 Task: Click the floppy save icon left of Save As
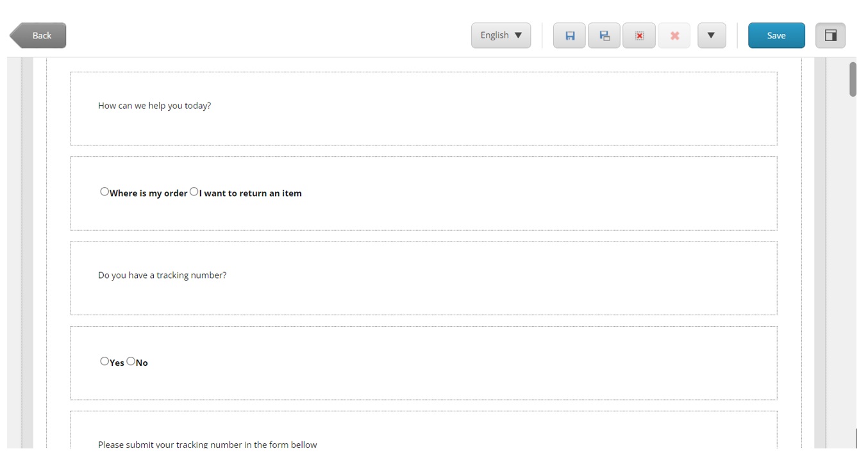570,35
